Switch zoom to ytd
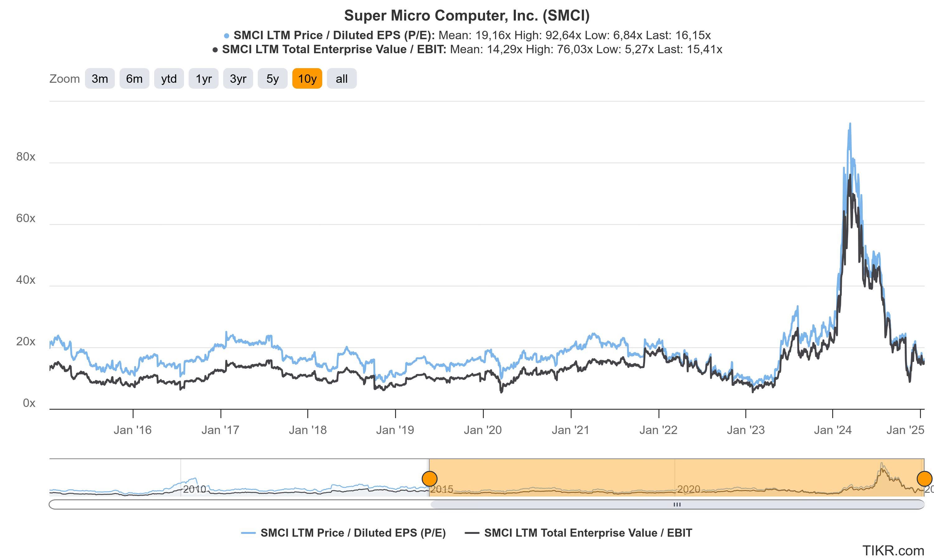 [x=169, y=78]
